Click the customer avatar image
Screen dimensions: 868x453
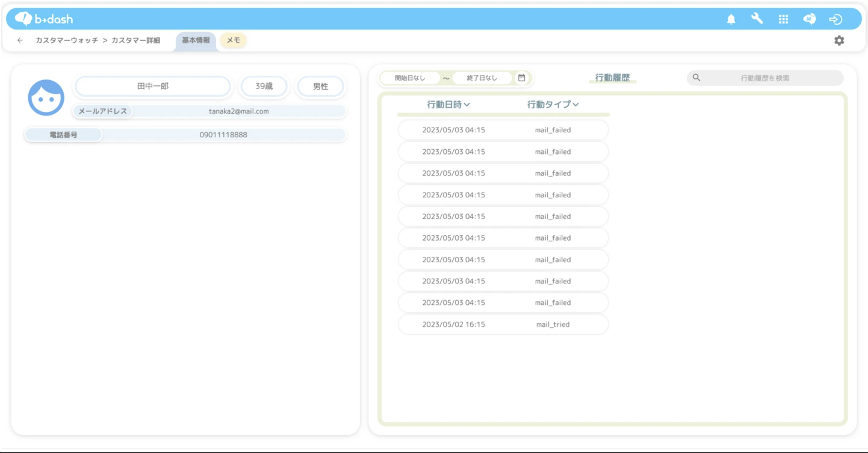[46, 98]
